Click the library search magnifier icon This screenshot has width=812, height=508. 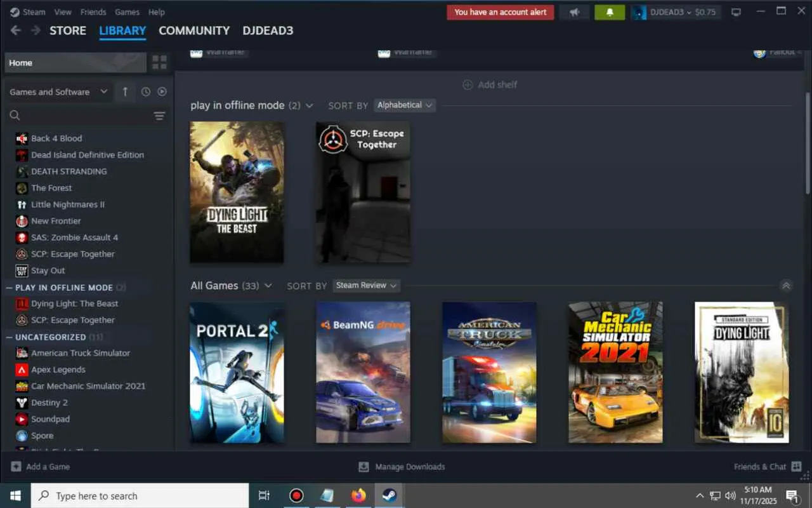click(15, 116)
